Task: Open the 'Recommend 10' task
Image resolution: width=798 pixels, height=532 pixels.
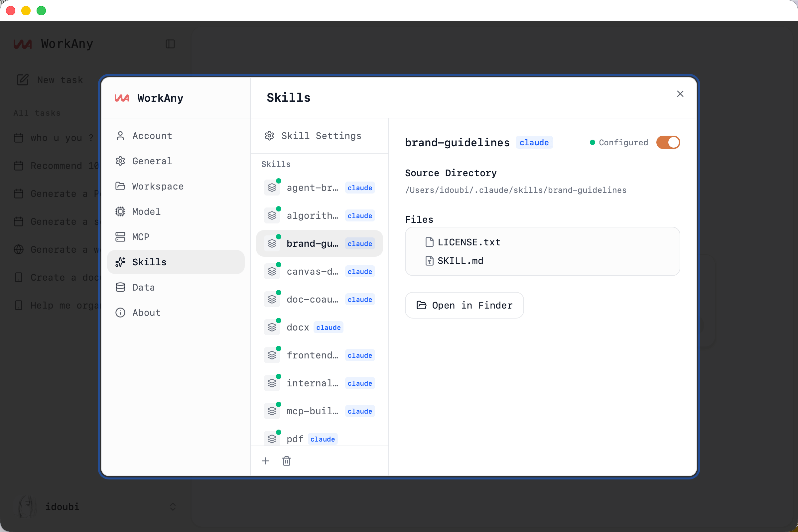Action: point(56,166)
